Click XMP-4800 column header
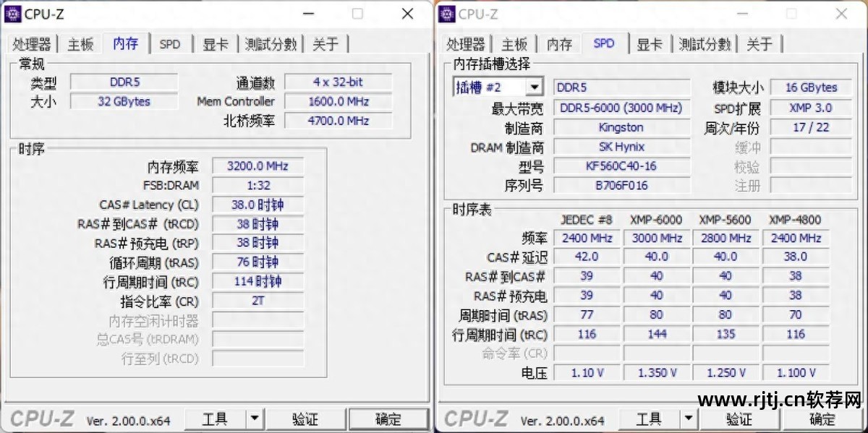The image size is (868, 433). 795,220
